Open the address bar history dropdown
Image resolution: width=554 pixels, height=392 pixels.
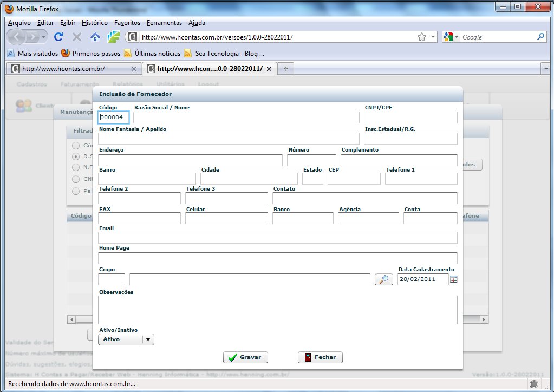(433, 37)
